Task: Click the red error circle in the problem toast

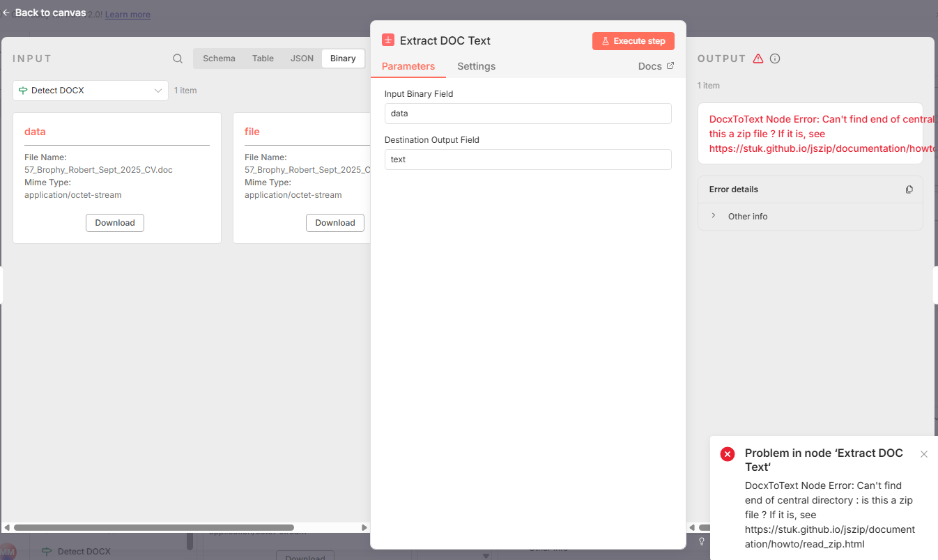Action: click(x=727, y=453)
